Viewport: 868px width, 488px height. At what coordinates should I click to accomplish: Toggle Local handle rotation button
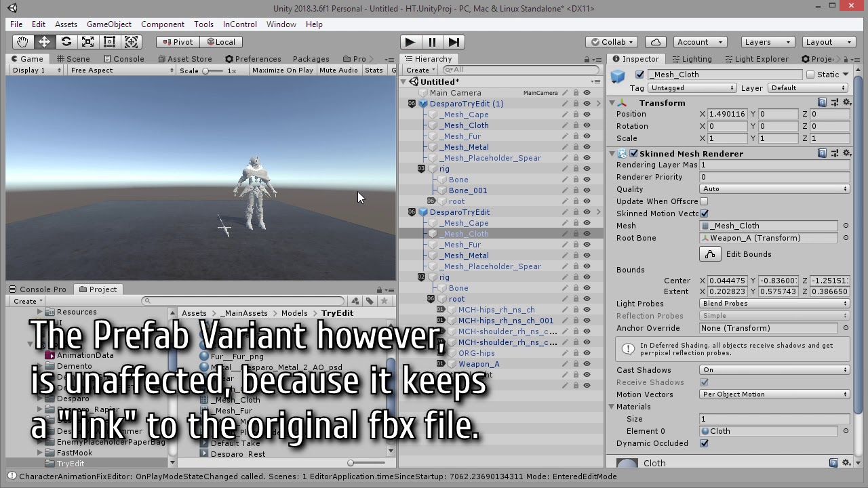tap(221, 42)
